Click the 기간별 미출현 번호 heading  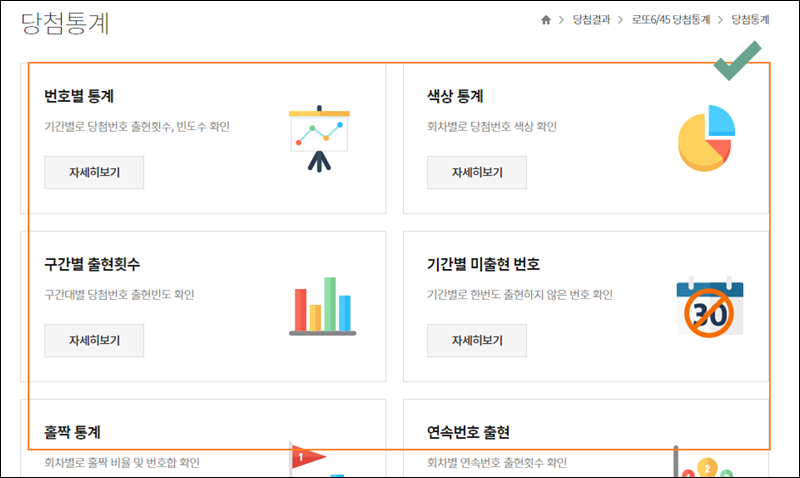coord(483,264)
